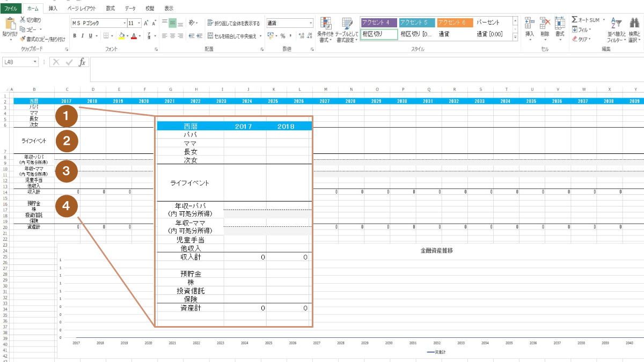Apply the orange Accent 6 (アクセント 6) style
The height and width of the screenshot is (362, 644).
(x=455, y=23)
